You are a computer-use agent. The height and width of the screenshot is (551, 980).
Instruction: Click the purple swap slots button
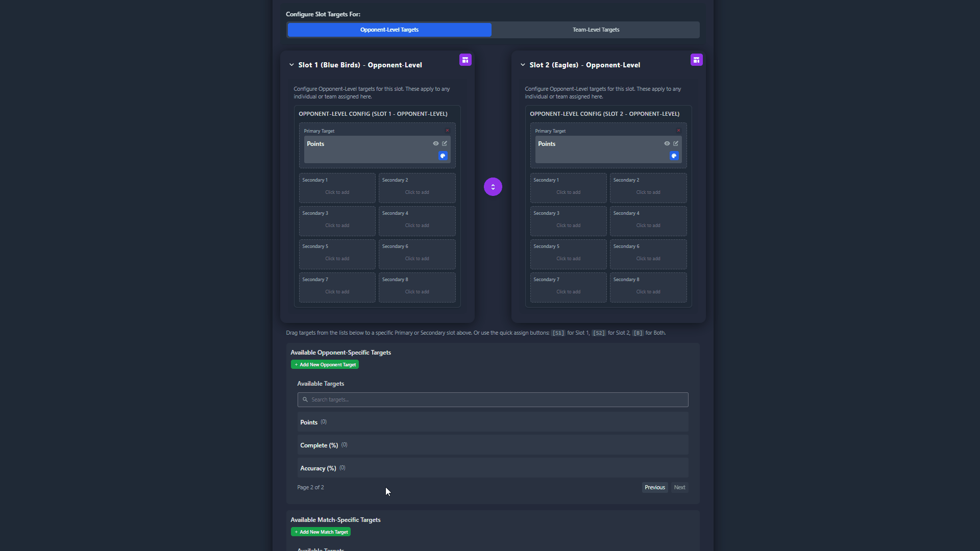pyautogui.click(x=493, y=187)
